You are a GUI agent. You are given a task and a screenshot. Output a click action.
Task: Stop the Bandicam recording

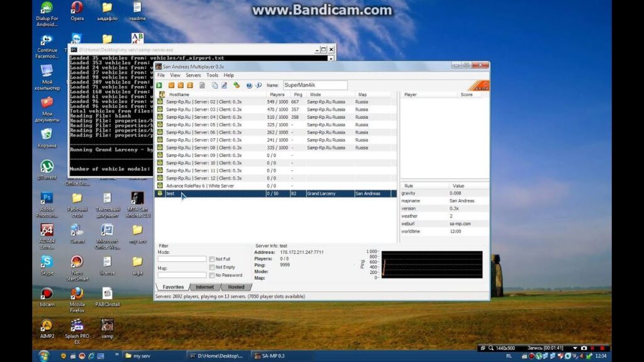pyautogui.click(x=602, y=348)
